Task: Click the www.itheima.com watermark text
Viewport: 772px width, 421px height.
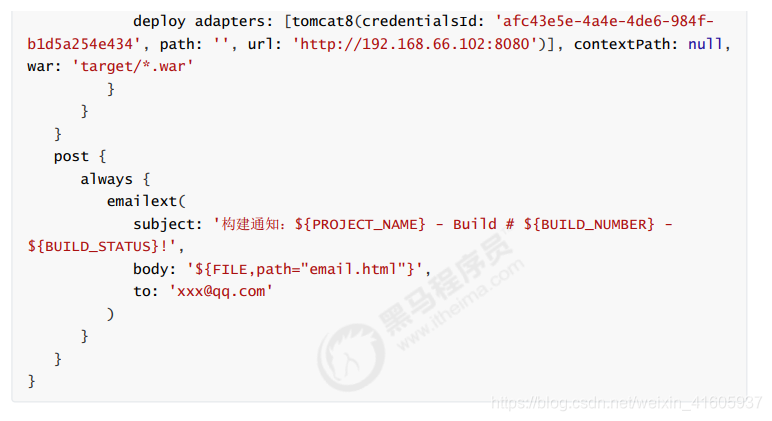Action: 460,305
